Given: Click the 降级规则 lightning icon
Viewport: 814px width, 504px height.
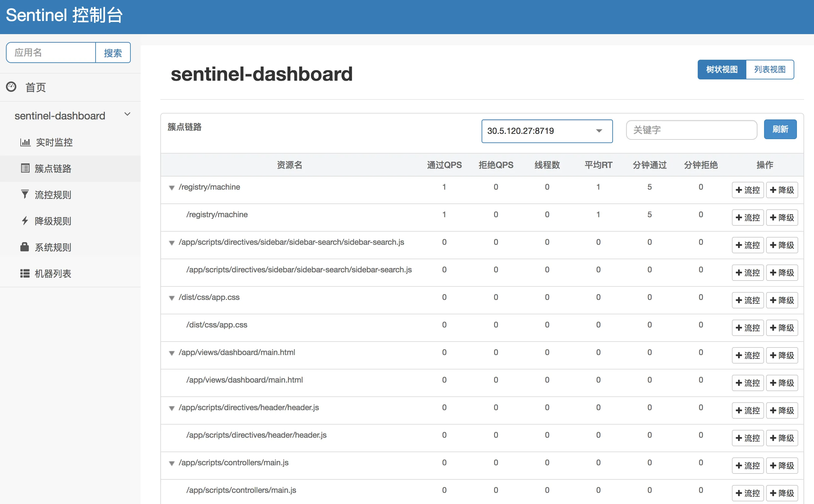Looking at the screenshot, I should (x=24, y=221).
